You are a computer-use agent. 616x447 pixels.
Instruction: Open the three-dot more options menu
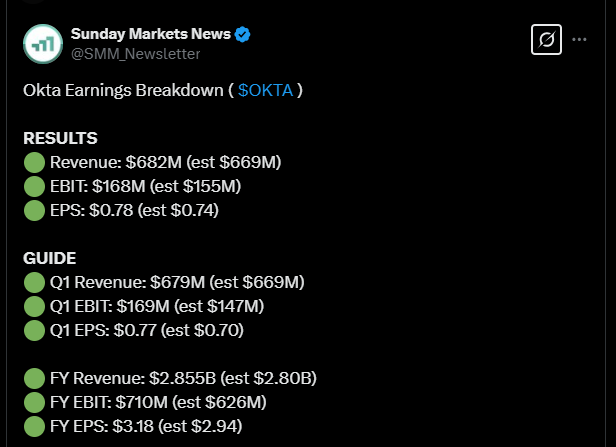pos(579,40)
